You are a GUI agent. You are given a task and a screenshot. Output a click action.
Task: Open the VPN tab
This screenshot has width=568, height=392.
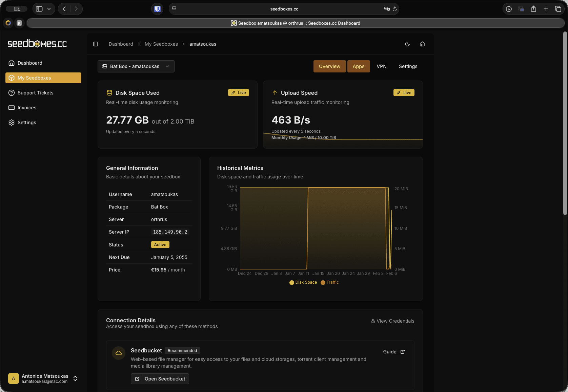[382, 66]
